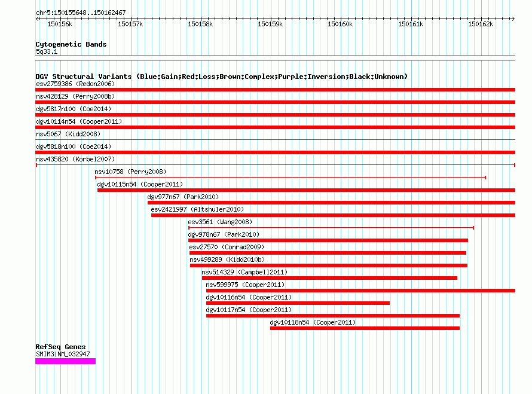Image resolution: width=532 pixels, height=394 pixels.
Task: Open esv27570 (Conrad2009) variant label
Action: point(227,247)
